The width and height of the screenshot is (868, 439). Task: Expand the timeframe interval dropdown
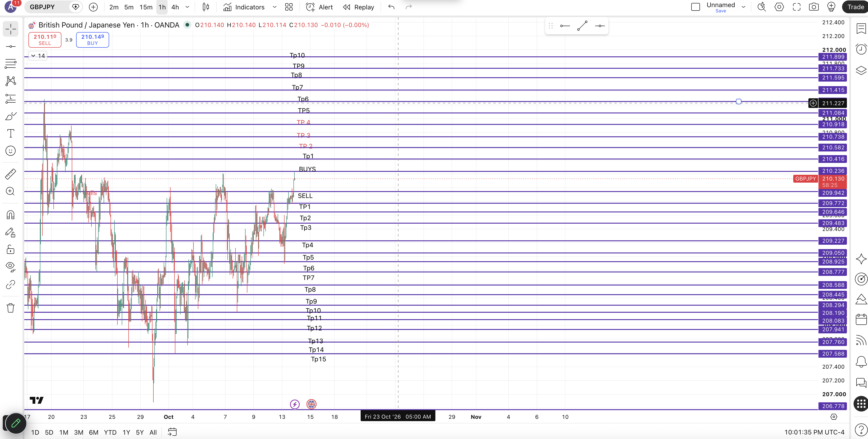click(x=187, y=7)
